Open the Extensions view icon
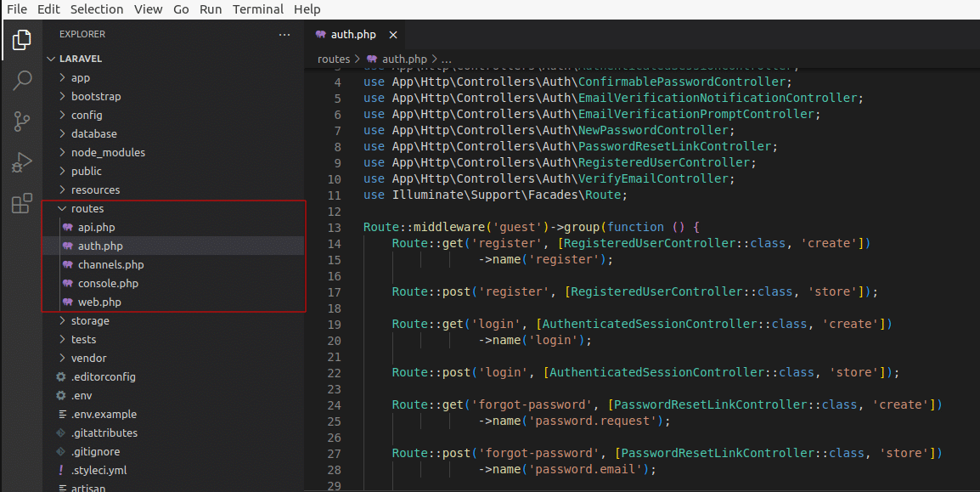 pyautogui.click(x=22, y=204)
